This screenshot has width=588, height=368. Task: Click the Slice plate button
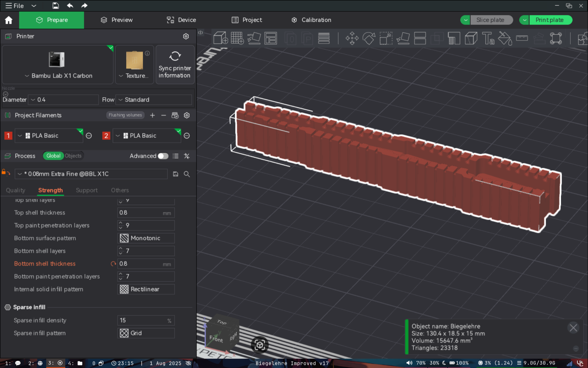pos(492,20)
